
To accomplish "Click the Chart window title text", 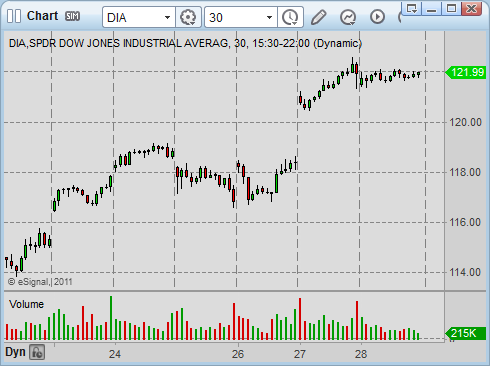I will coord(42,16).
